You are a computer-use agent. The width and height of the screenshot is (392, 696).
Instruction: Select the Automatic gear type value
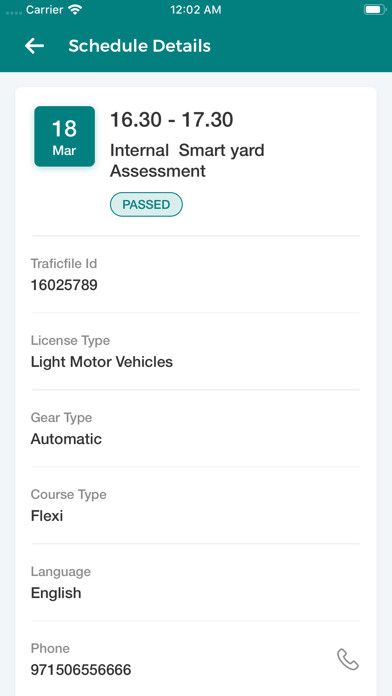click(x=66, y=439)
